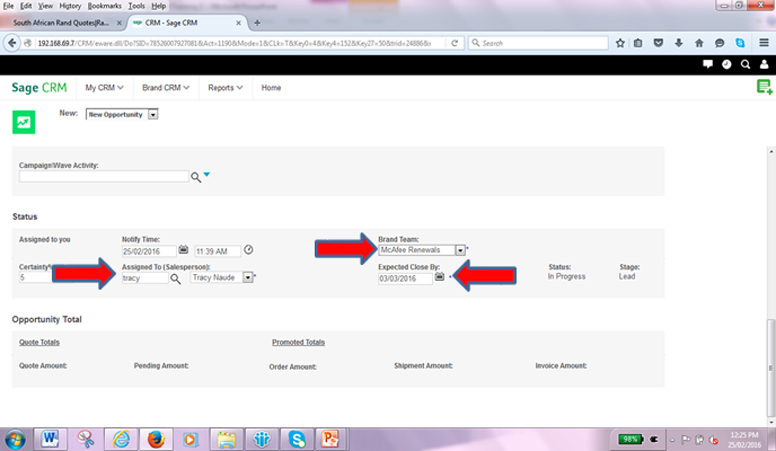Click the salesperson search field containing tracy
The width and height of the screenshot is (776, 451).
pos(145,278)
